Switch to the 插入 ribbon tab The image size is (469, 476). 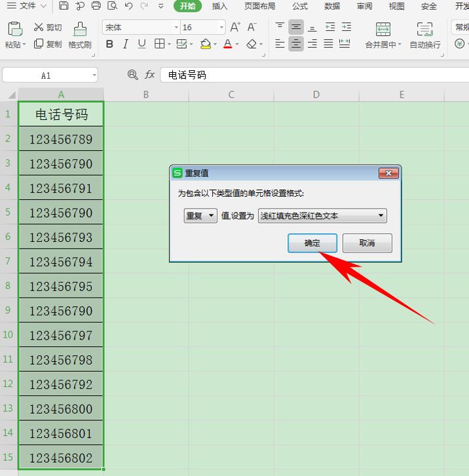click(x=219, y=6)
